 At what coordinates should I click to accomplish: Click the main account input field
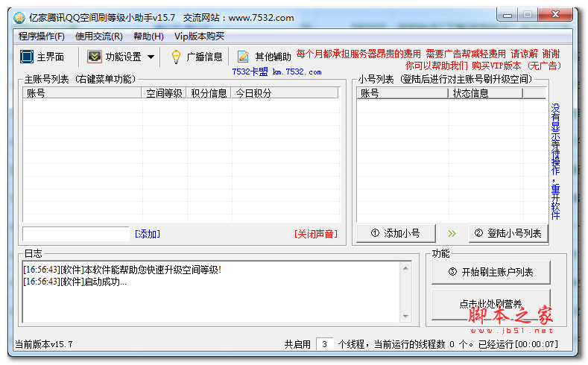pos(76,234)
